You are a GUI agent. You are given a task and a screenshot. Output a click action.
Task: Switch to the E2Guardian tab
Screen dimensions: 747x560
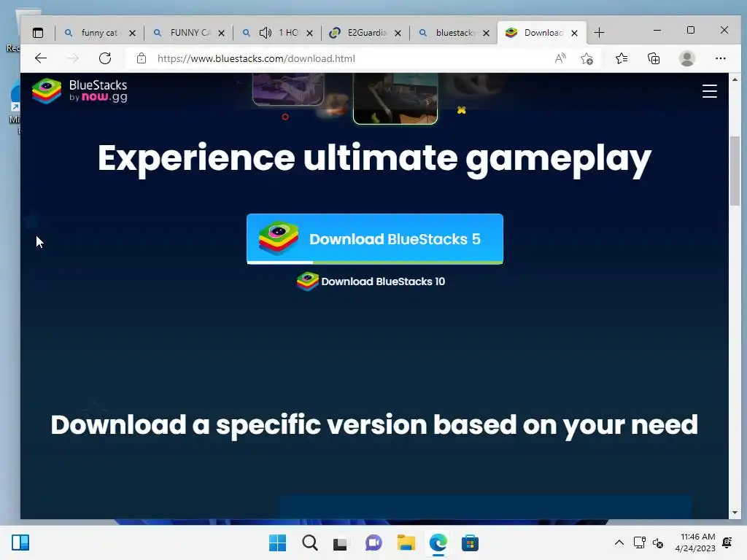366,33
